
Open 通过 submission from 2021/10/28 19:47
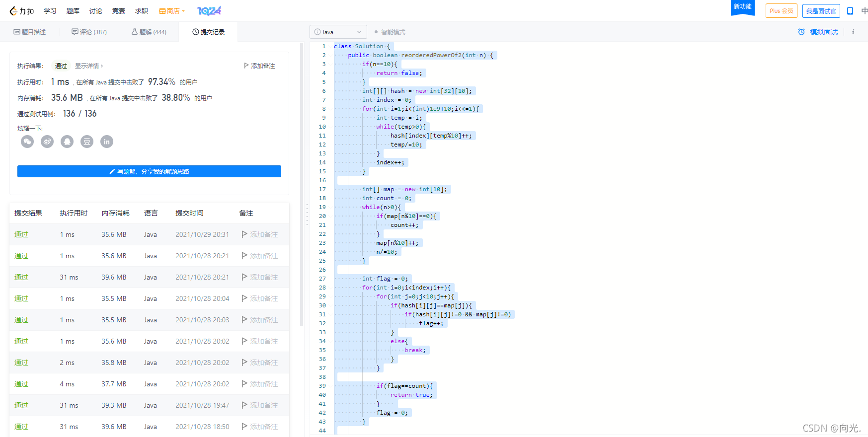pos(21,405)
